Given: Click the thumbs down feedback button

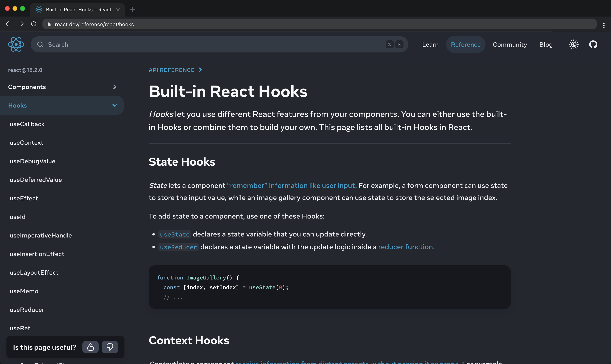Looking at the screenshot, I should pyautogui.click(x=110, y=347).
